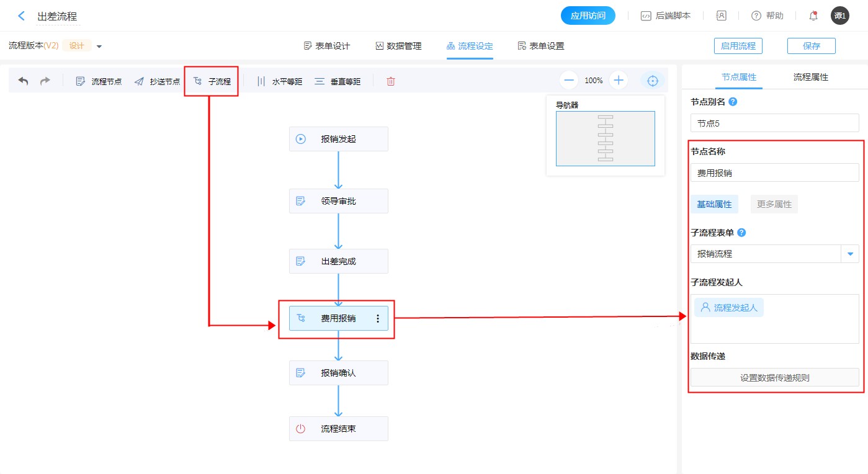The image size is (868, 474).
Task: Open three-dot menu on 费用报销 node
Action: [378, 318]
